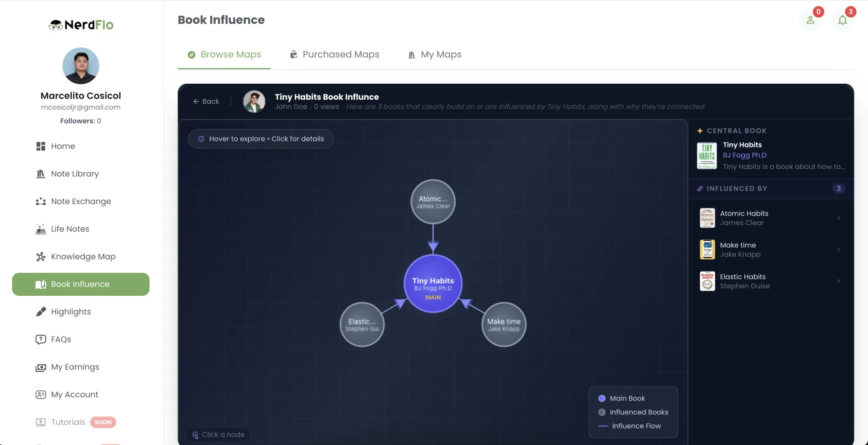Click the Influenced Books legend gray dot
Image resolution: width=868 pixels, height=445 pixels.
tap(602, 412)
